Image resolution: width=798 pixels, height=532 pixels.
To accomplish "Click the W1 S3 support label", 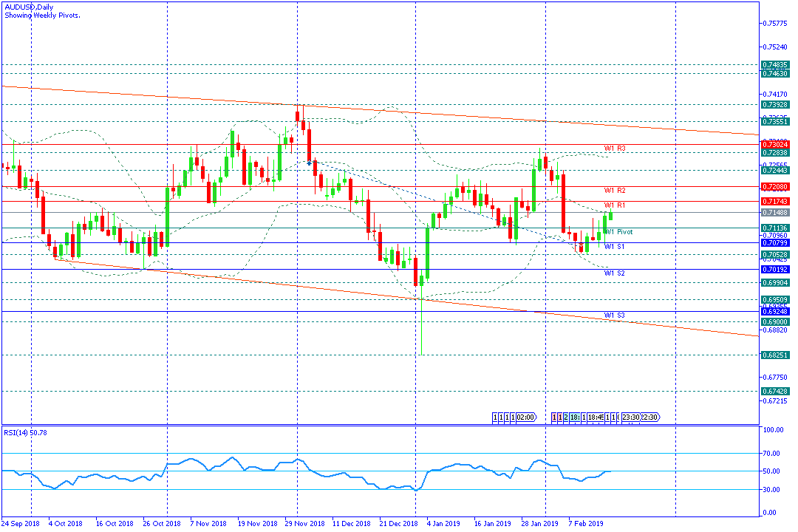I will point(615,316).
